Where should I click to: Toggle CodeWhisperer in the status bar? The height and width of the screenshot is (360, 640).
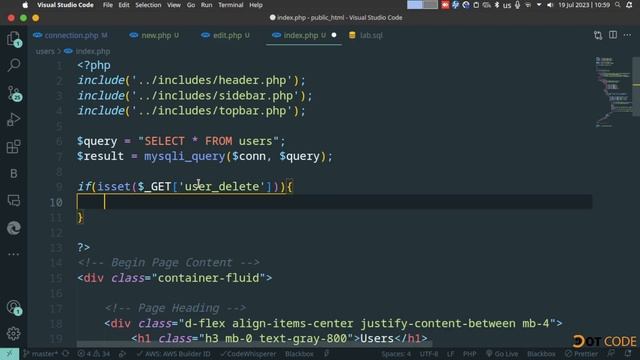pos(248,354)
